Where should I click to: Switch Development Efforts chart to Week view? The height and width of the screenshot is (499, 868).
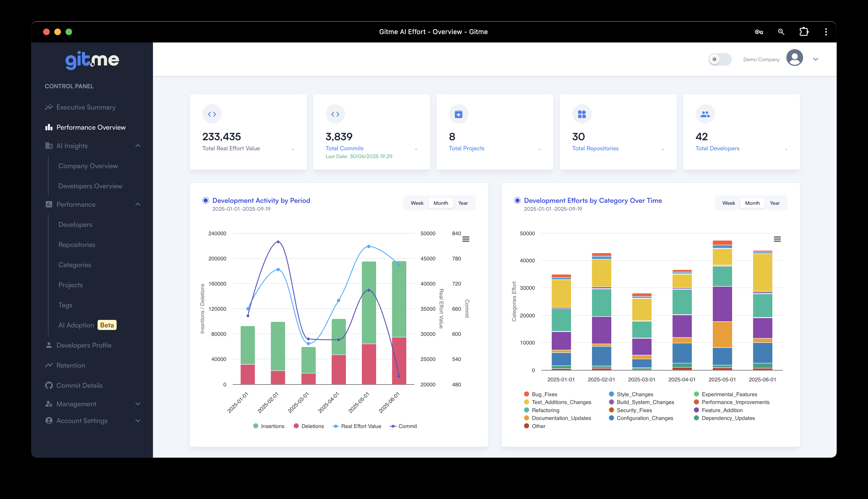(728, 203)
